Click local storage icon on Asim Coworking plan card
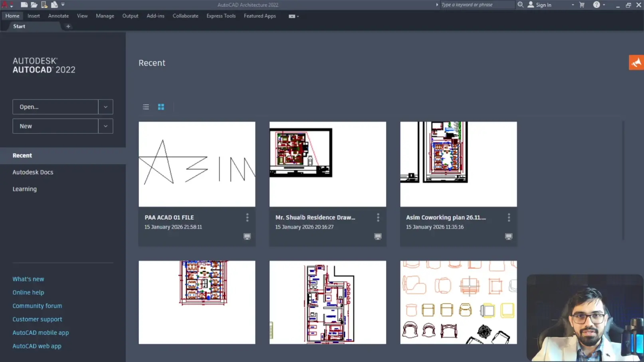Image resolution: width=644 pixels, height=362 pixels. [509, 237]
